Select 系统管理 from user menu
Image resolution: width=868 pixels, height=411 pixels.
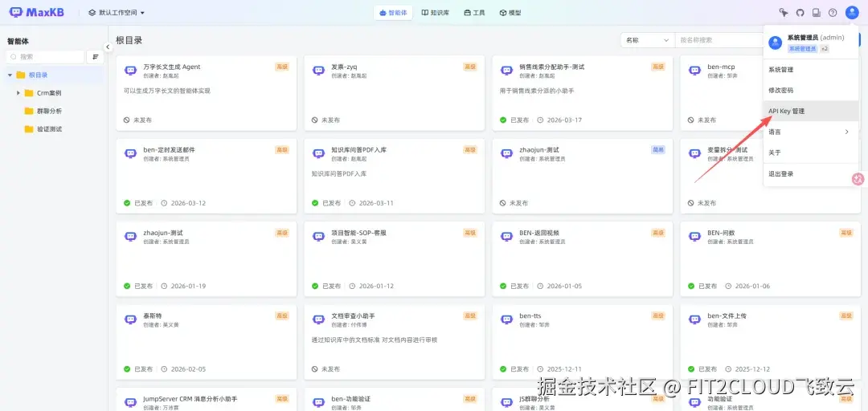pyautogui.click(x=810, y=70)
